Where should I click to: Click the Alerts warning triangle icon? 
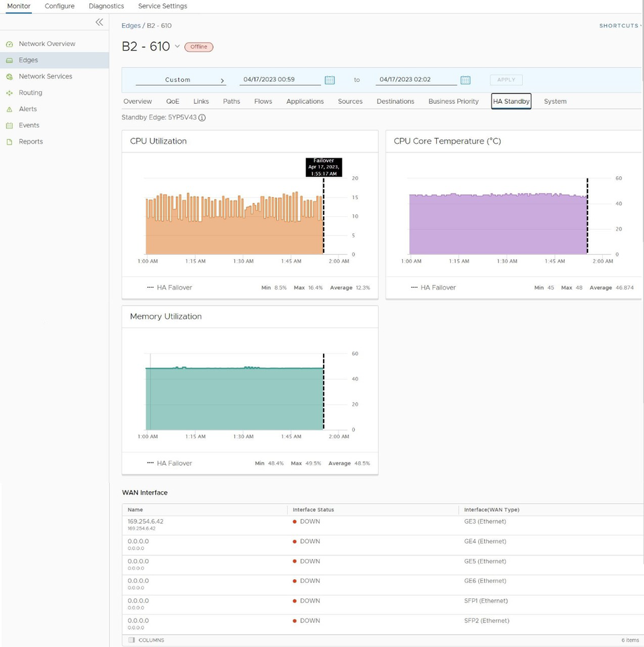coord(9,109)
